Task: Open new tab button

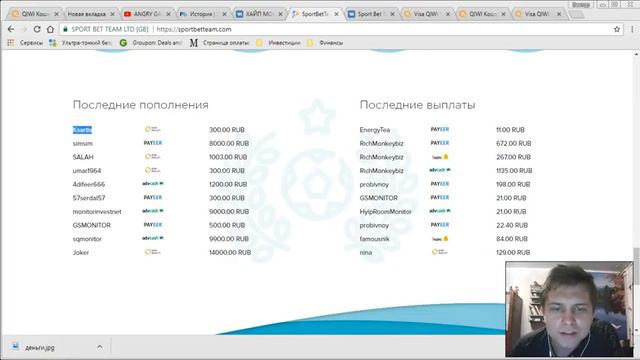Action: pos(576,15)
